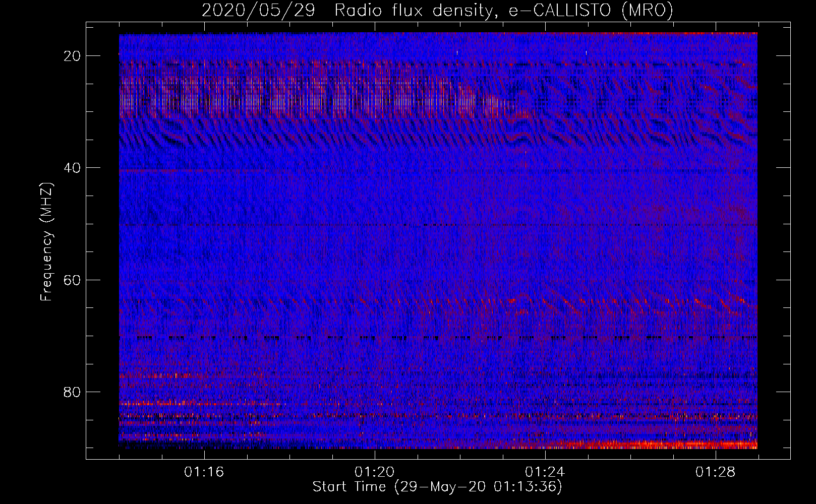Click the y-axis tick label '40'
The image size is (816, 504).
(x=73, y=167)
